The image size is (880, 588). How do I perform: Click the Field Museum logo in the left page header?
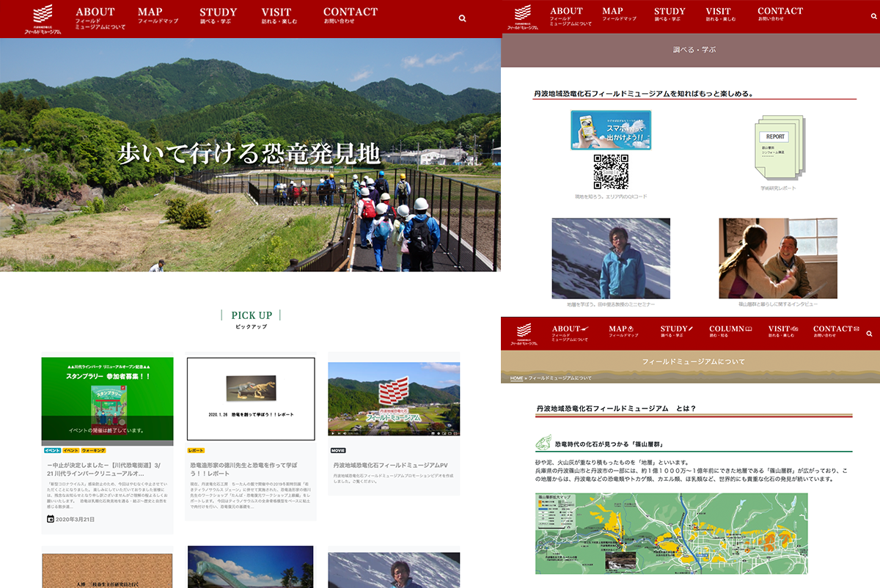43,19
